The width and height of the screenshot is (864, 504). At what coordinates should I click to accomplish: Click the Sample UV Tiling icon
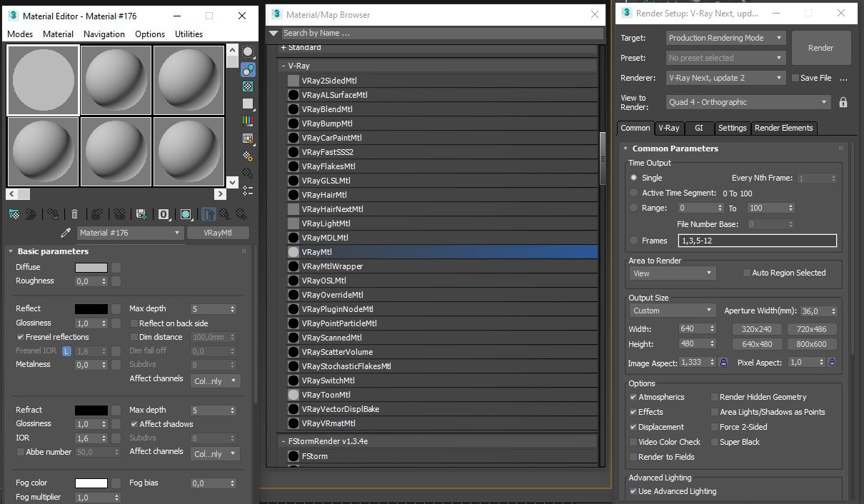point(248,104)
